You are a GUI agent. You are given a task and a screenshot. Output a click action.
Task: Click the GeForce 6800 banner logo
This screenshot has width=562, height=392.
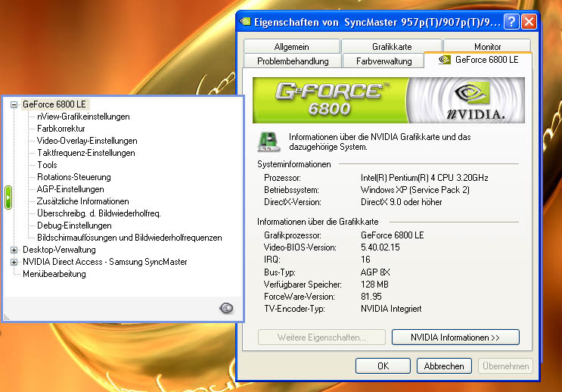[x=330, y=100]
